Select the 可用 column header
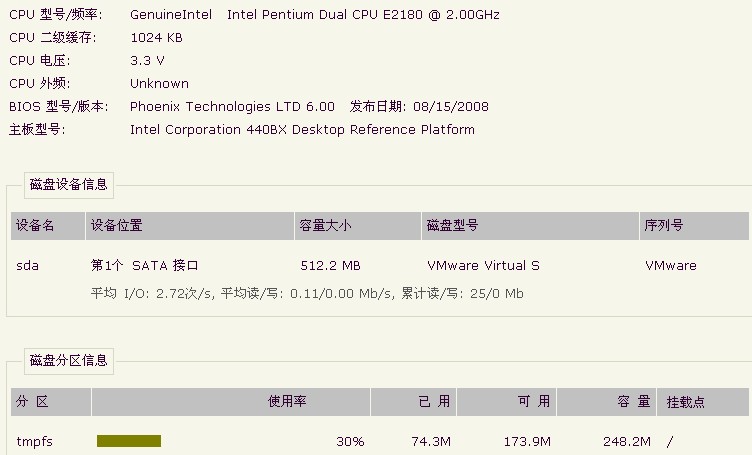Image resolution: width=752 pixels, height=455 pixels. point(507,402)
